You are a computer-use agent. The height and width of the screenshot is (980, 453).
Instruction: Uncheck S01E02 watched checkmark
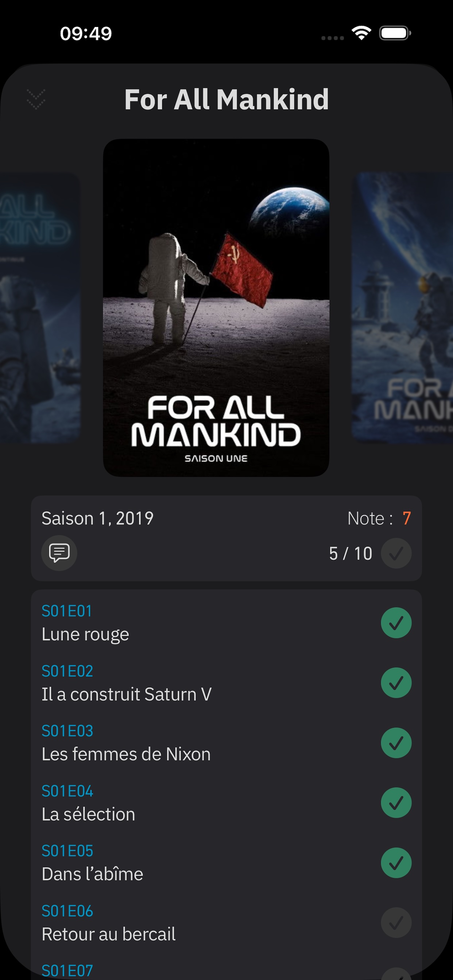[x=396, y=683]
